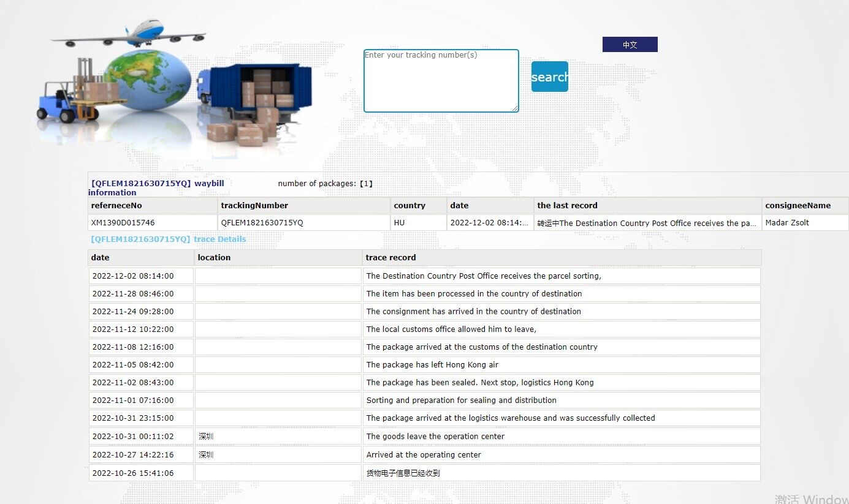Viewport: 849px width, 504px height.
Task: Click record 'package has been sealed. Next stop'
Action: pyautogui.click(x=562, y=383)
